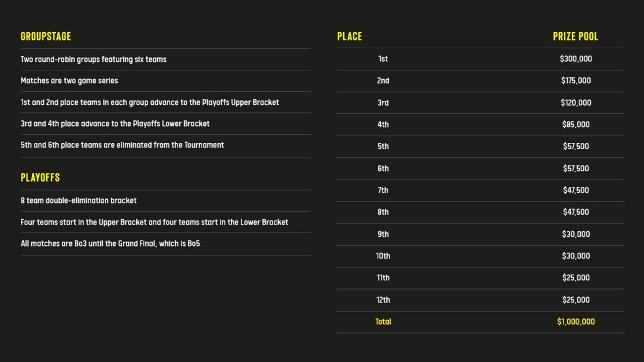Select the 'Matches are two game series' line

tap(69, 81)
